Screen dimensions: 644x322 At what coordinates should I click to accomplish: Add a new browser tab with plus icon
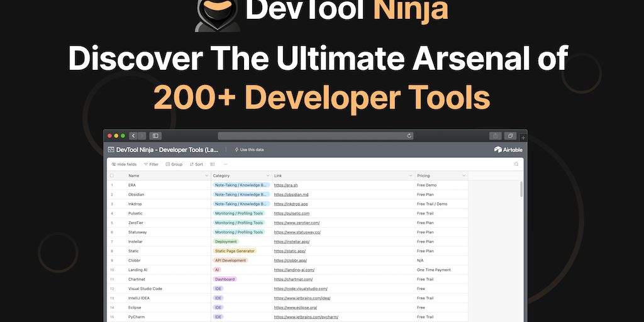tap(523, 137)
